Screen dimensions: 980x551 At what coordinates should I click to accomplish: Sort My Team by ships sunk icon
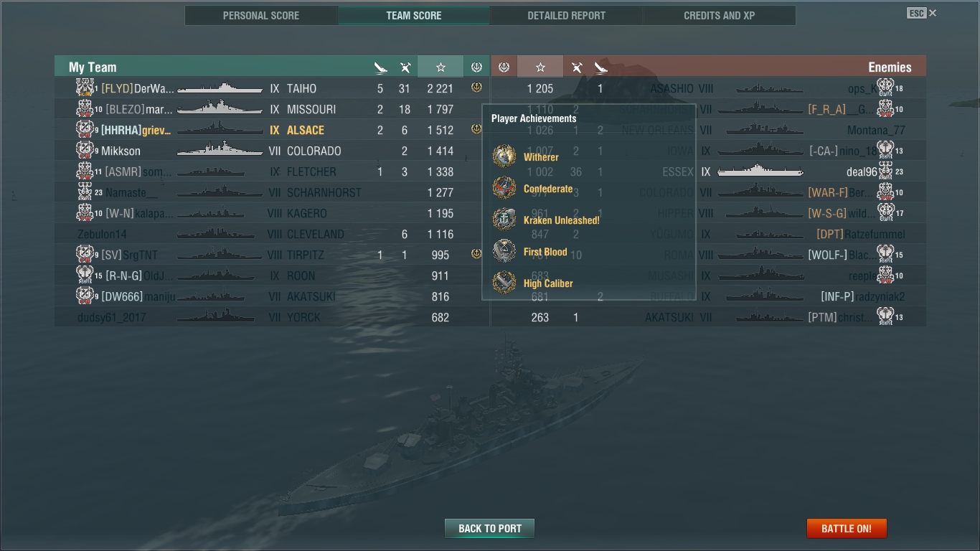pyautogui.click(x=380, y=67)
